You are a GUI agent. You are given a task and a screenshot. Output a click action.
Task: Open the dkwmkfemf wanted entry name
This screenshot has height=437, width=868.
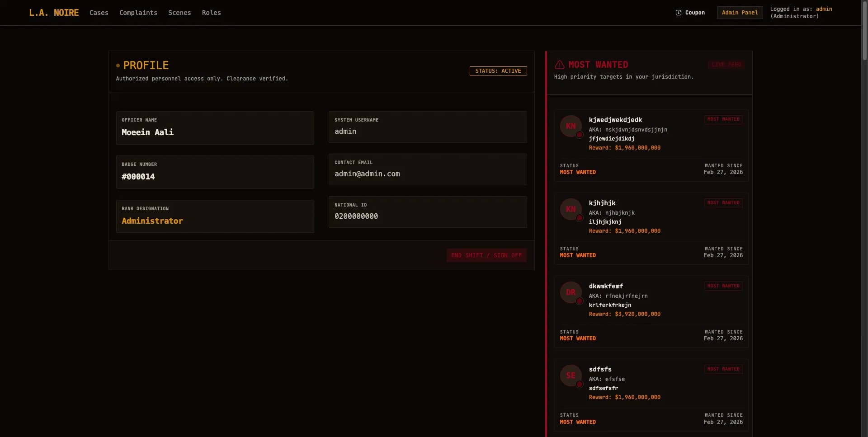(606, 286)
